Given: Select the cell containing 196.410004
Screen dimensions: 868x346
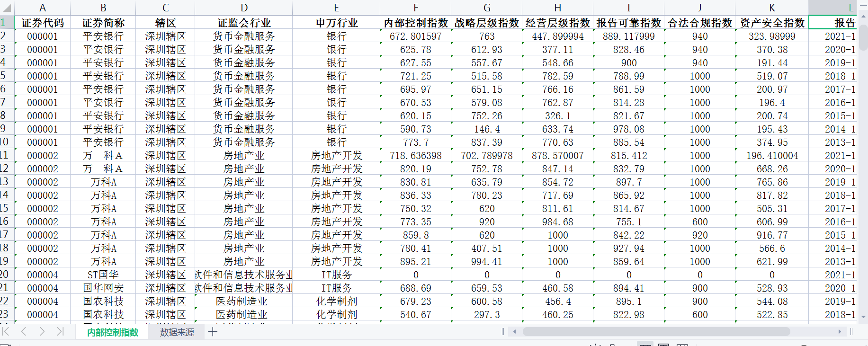Looking at the screenshot, I should (772, 155).
